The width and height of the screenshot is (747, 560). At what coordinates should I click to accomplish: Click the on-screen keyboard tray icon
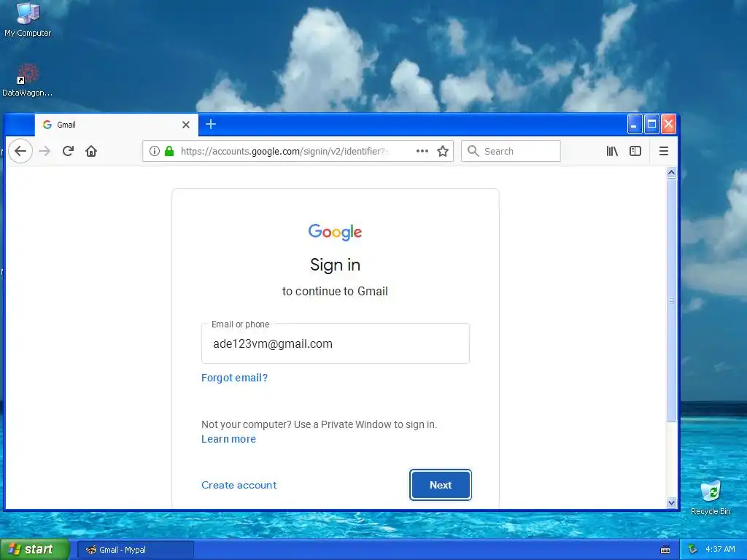coord(665,550)
